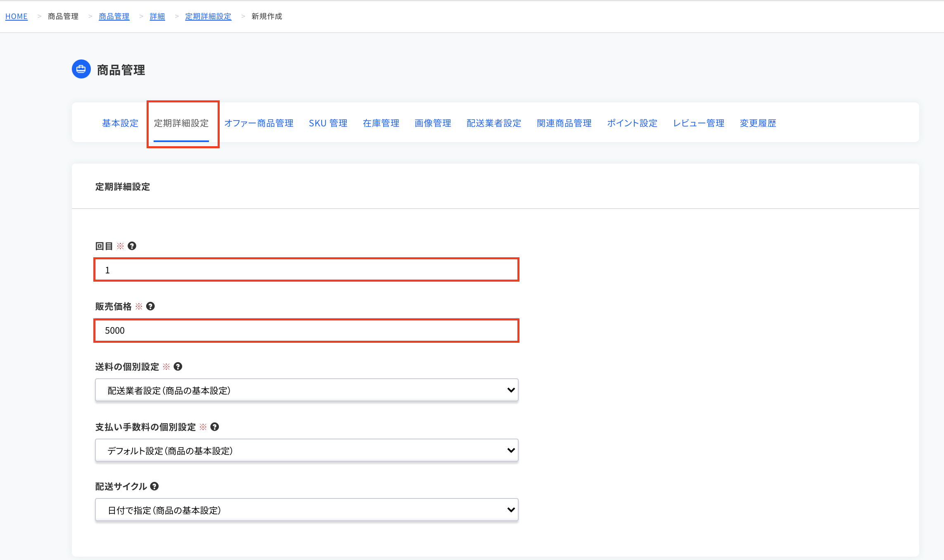
Task: Click help icon beside 支払い手数料の個別設定
Action: [215, 427]
